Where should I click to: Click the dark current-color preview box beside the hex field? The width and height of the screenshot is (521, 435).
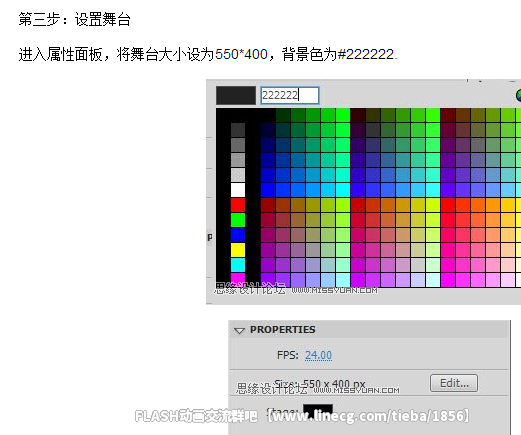pyautogui.click(x=236, y=95)
